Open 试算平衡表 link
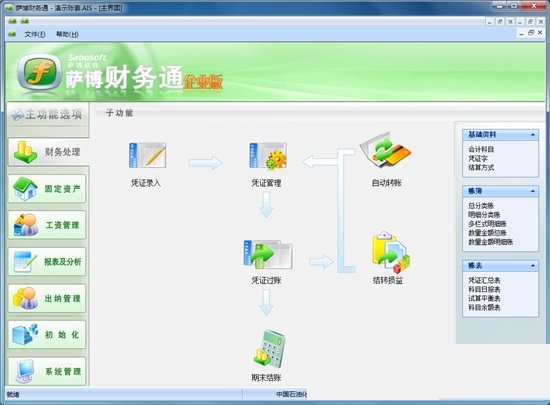550x405 pixels. coord(484,298)
